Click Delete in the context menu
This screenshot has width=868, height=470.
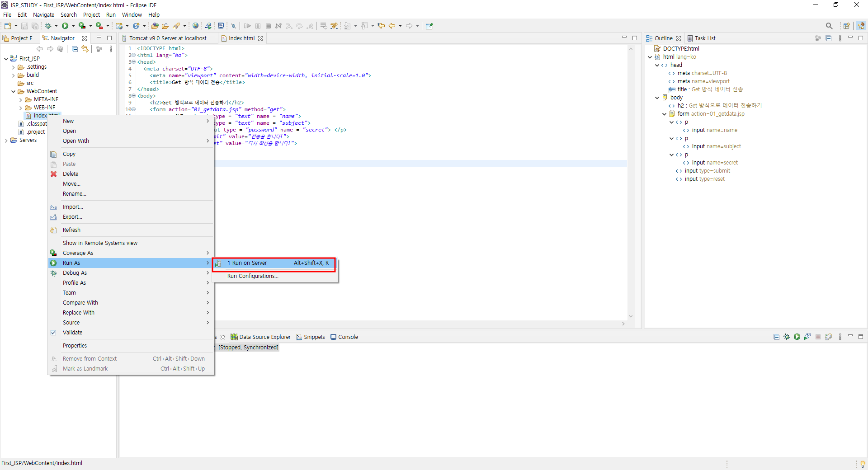click(x=131, y=174)
